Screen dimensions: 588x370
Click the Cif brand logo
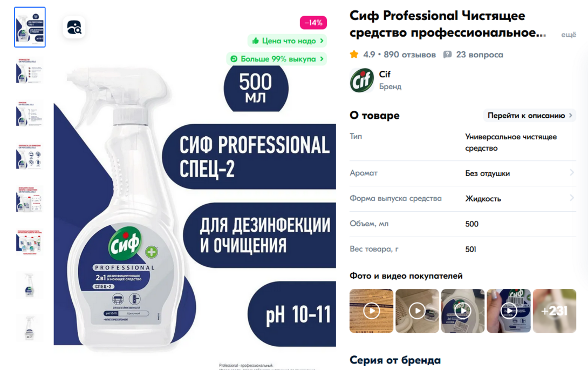click(x=362, y=80)
